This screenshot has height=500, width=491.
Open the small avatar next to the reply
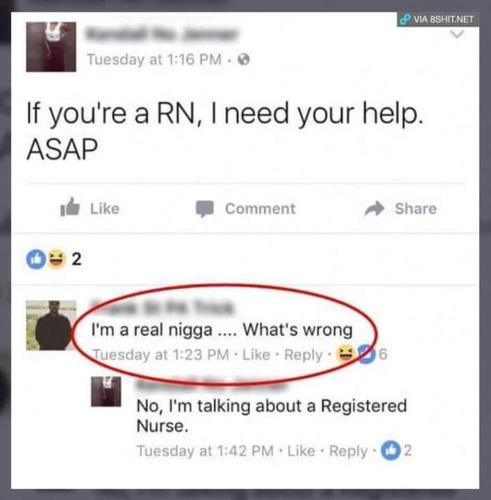click(x=106, y=392)
